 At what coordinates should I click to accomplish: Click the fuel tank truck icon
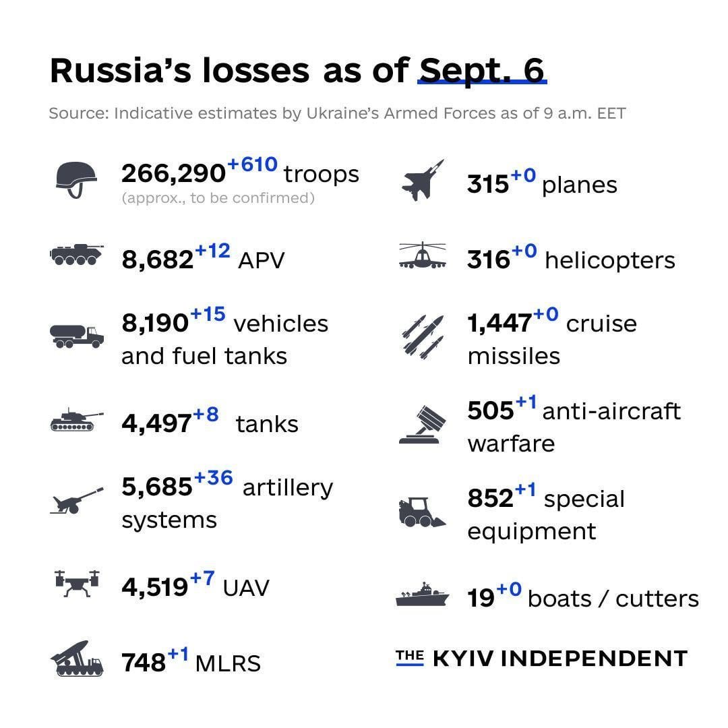77,336
